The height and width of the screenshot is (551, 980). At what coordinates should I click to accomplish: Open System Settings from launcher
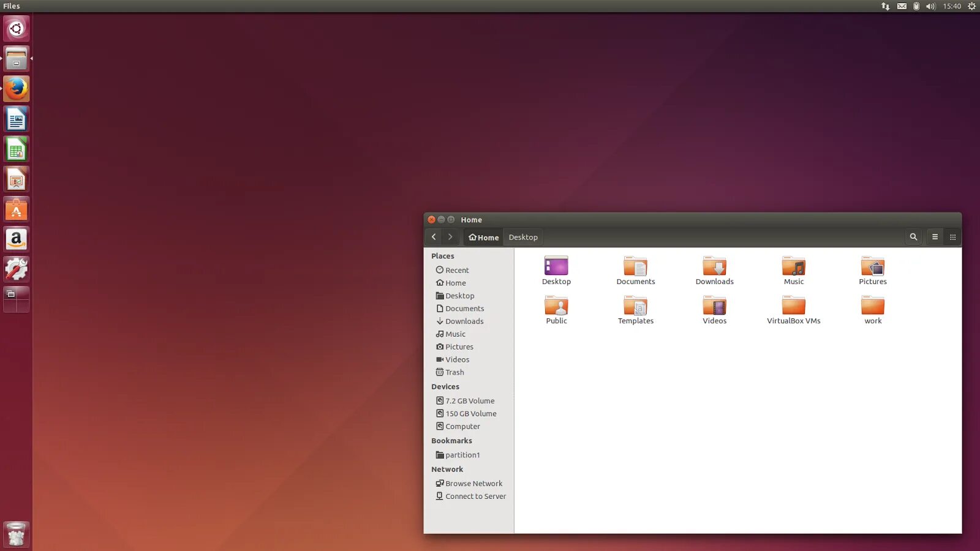click(x=17, y=269)
